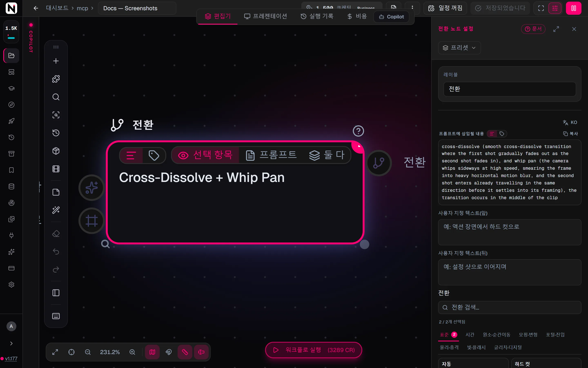588x368 pixels.
Task: Click the 복사 copy button
Action: click(x=570, y=134)
